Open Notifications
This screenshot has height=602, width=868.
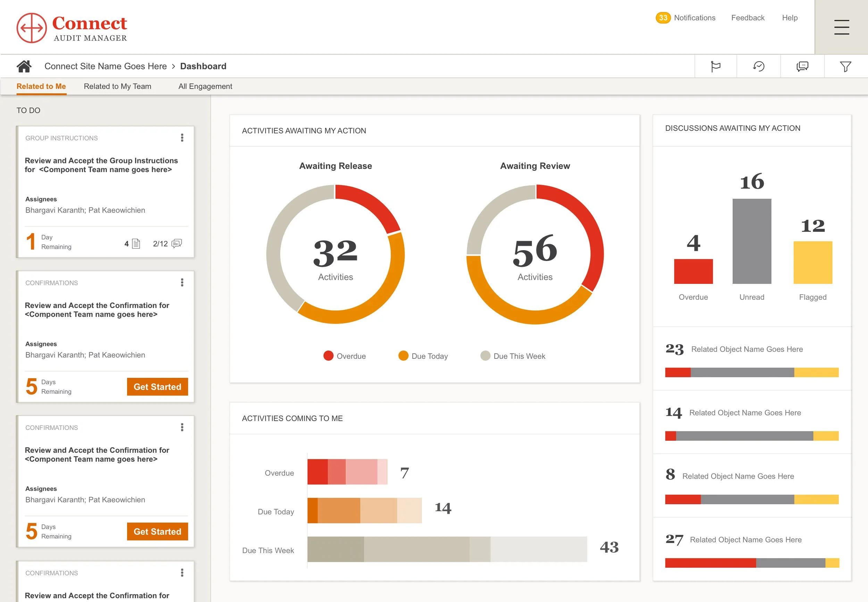[x=694, y=18]
